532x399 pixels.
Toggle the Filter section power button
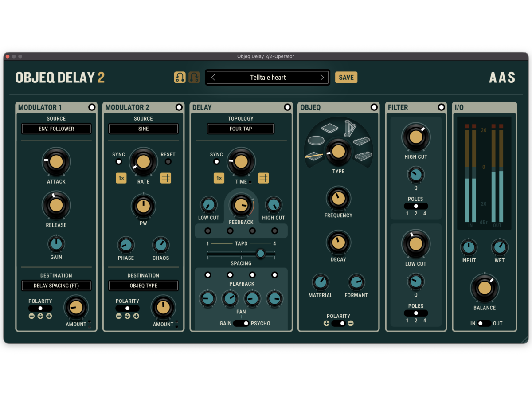point(441,107)
